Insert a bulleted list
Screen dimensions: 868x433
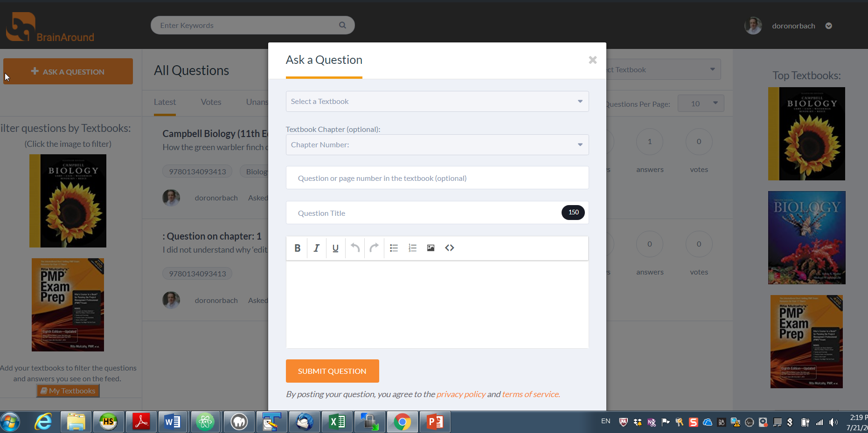pyautogui.click(x=394, y=248)
